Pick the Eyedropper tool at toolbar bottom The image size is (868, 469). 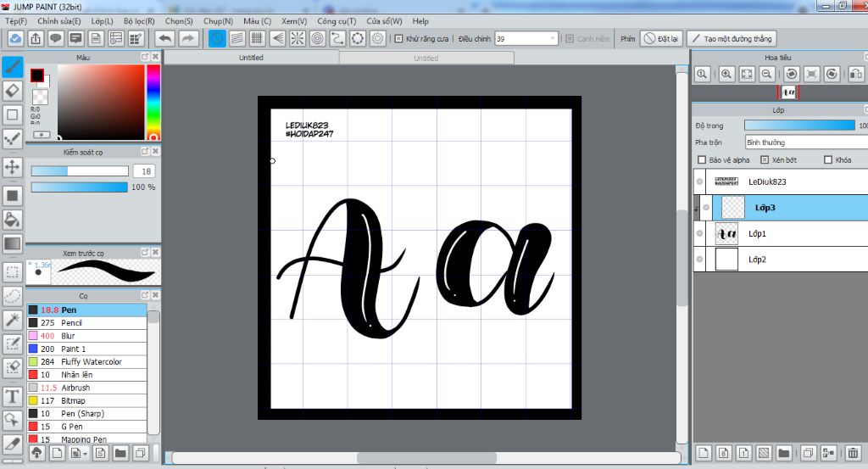(12, 444)
